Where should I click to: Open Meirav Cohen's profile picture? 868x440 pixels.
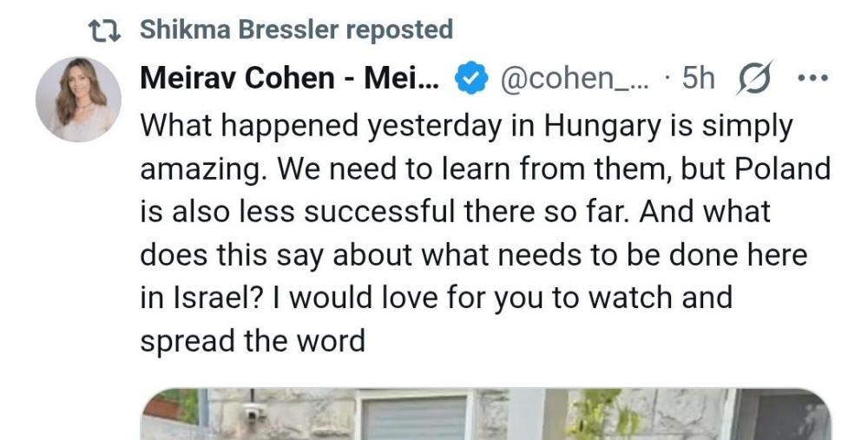pos(78,100)
